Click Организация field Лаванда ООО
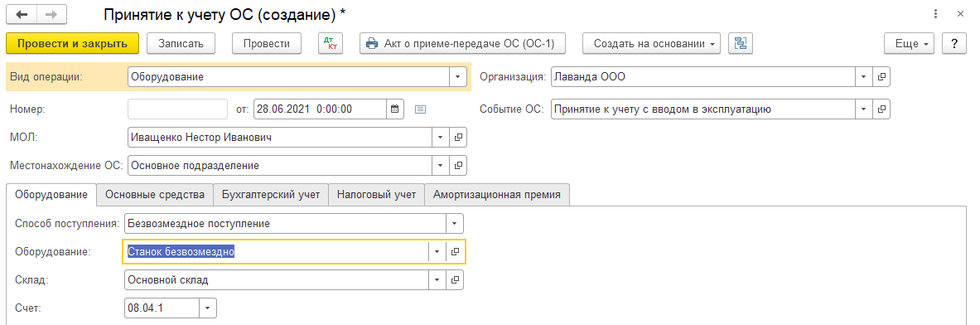Screen dimensions: 980x325 point(703,77)
